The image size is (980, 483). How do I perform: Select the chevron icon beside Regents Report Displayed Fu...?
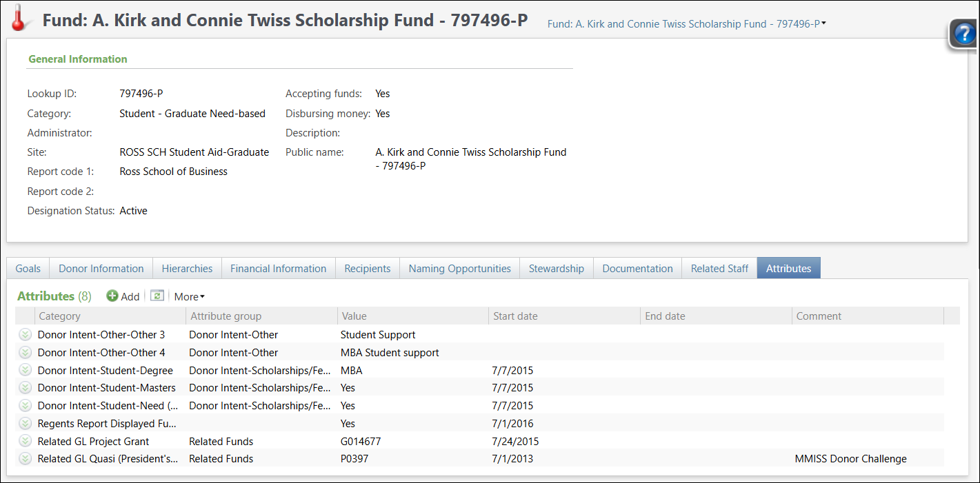click(x=25, y=423)
